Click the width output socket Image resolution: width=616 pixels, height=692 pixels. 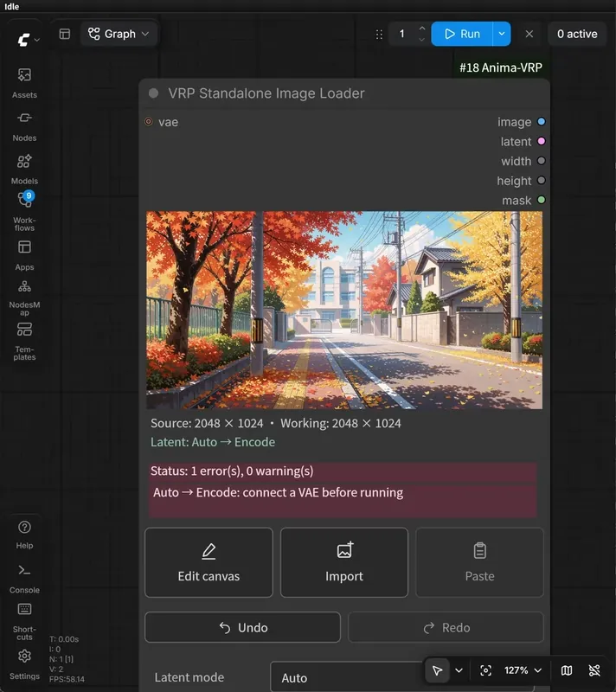coord(542,161)
